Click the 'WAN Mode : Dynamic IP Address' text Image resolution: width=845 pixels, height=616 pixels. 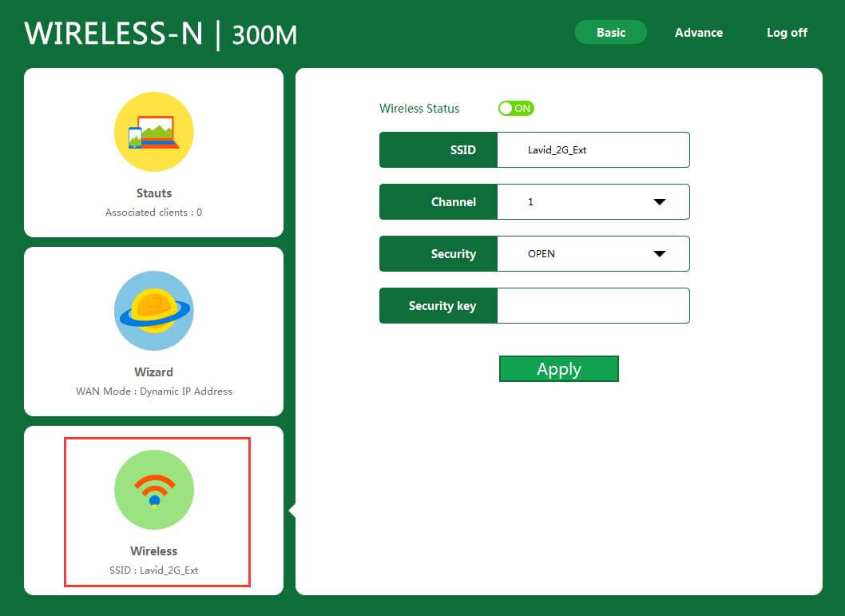click(153, 391)
